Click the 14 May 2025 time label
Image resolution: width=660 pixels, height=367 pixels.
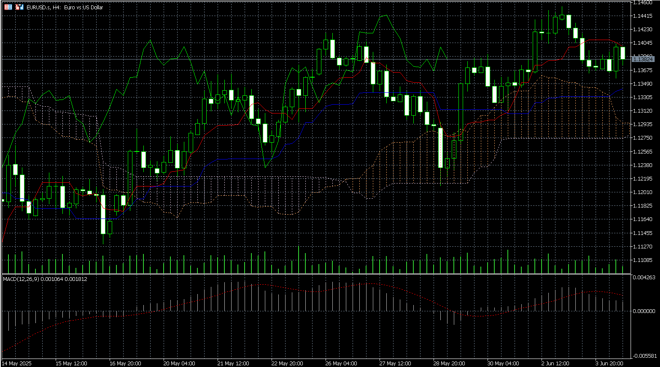pyautogui.click(x=17, y=363)
